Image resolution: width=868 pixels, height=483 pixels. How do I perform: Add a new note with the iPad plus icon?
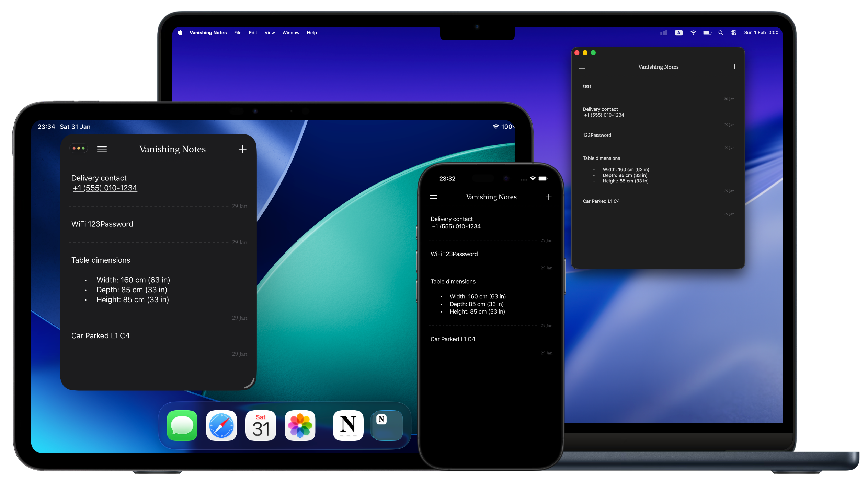coord(242,149)
